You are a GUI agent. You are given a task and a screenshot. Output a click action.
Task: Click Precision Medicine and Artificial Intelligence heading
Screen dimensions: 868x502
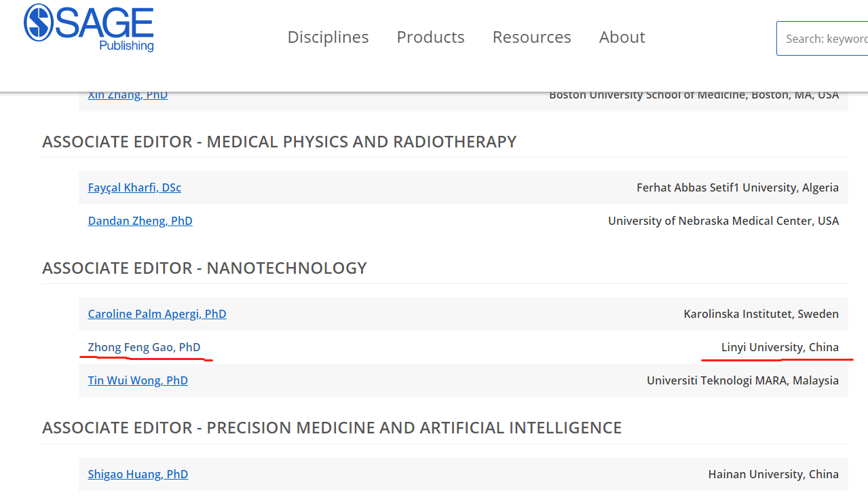pos(332,428)
